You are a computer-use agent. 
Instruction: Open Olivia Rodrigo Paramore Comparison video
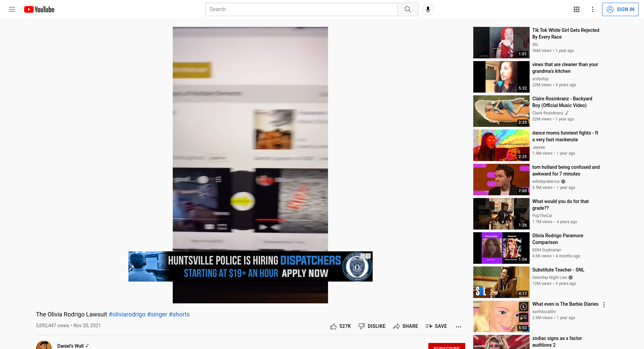click(558, 239)
